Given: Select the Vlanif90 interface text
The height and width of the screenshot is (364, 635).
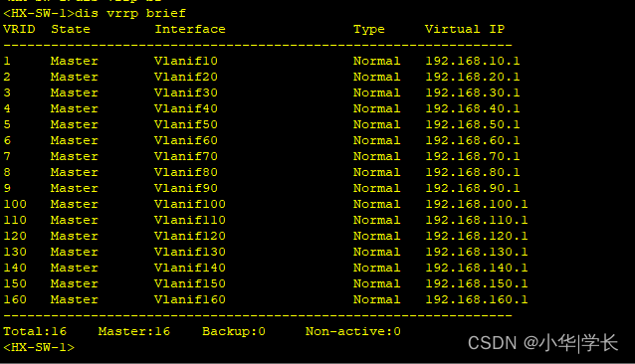Looking at the screenshot, I should [x=186, y=188].
